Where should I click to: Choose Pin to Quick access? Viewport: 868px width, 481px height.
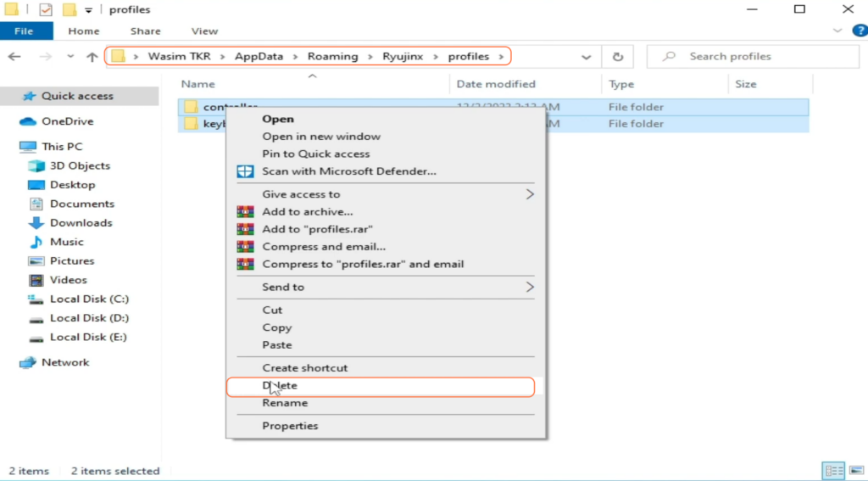(386, 154)
